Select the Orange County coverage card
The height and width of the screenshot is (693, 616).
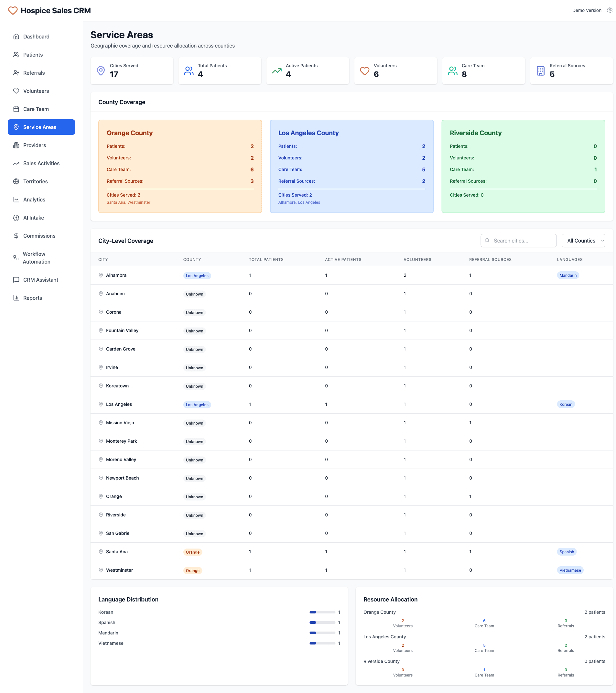pyautogui.click(x=180, y=166)
